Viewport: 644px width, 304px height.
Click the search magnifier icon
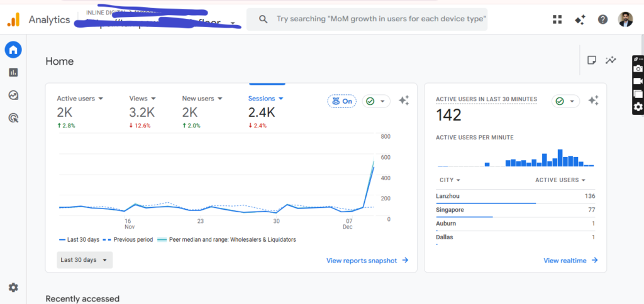pos(264,19)
